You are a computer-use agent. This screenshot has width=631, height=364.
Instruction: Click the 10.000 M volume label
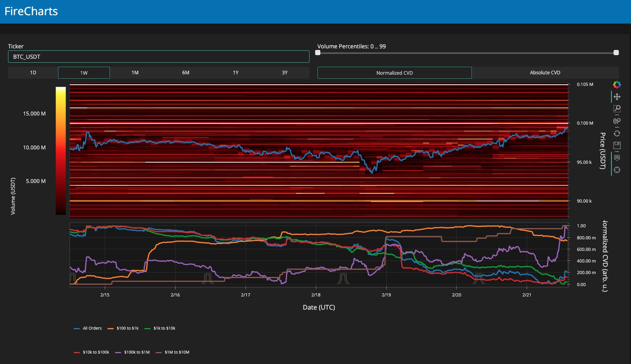34,147
